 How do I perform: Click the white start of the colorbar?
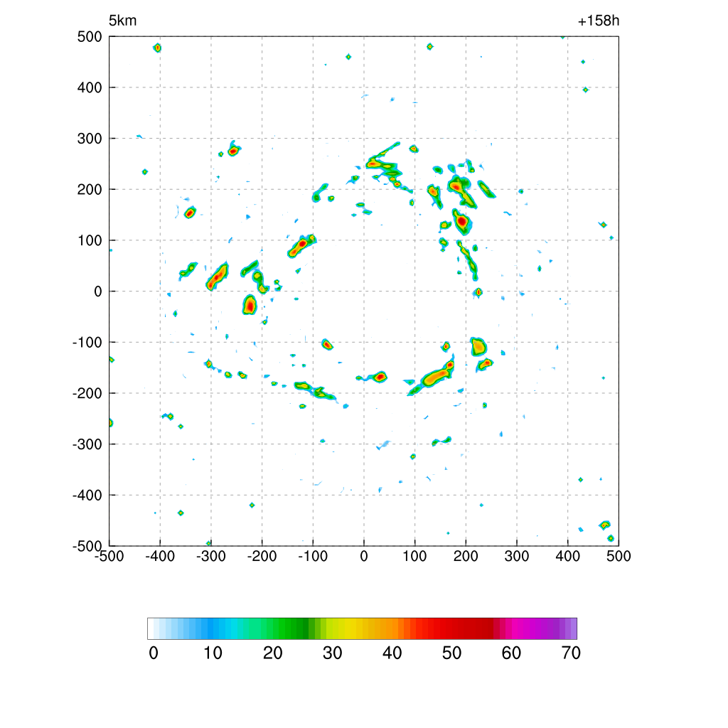[x=151, y=628]
